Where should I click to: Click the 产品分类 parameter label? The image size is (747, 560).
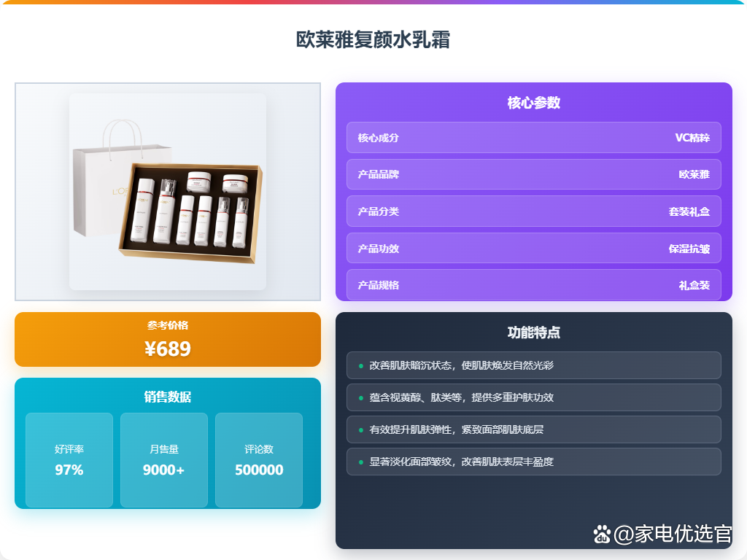[379, 211]
